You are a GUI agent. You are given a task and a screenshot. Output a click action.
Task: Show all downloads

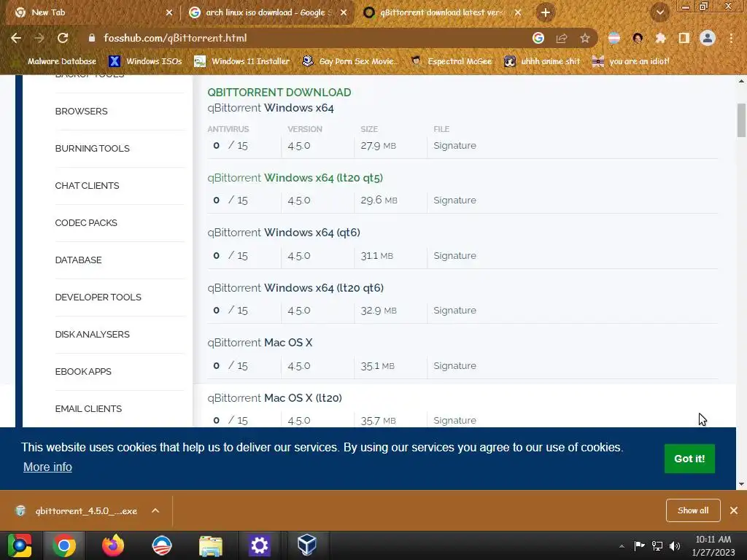693,510
